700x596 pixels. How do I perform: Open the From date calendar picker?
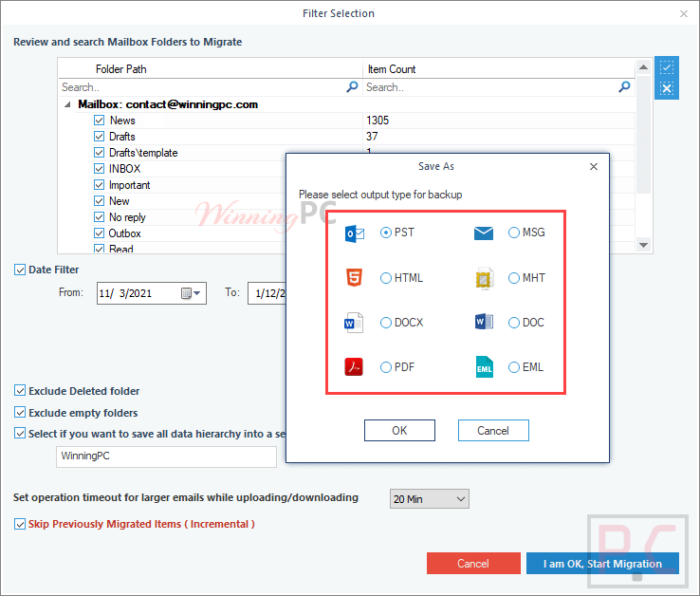[191, 293]
